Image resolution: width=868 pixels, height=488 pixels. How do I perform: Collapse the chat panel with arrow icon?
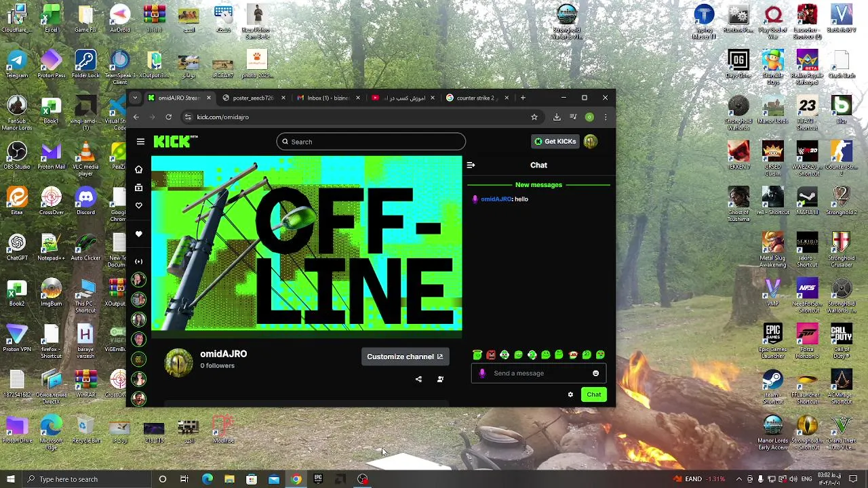tap(471, 165)
